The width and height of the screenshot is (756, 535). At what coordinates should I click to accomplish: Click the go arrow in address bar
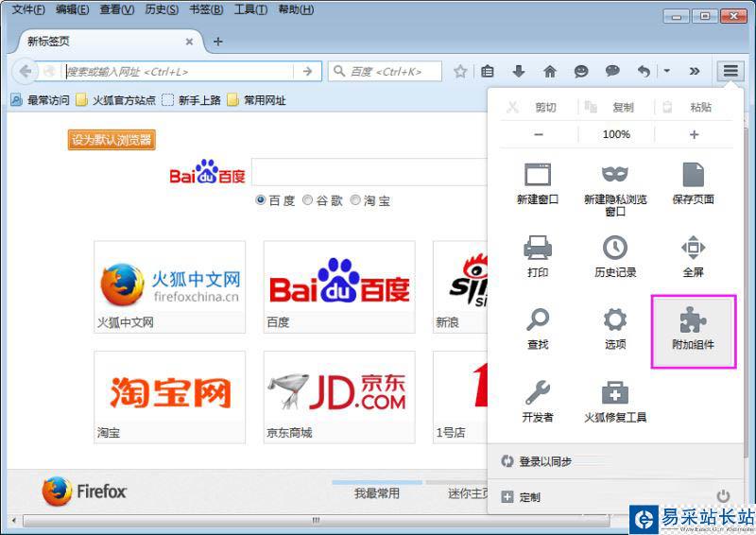tap(307, 72)
